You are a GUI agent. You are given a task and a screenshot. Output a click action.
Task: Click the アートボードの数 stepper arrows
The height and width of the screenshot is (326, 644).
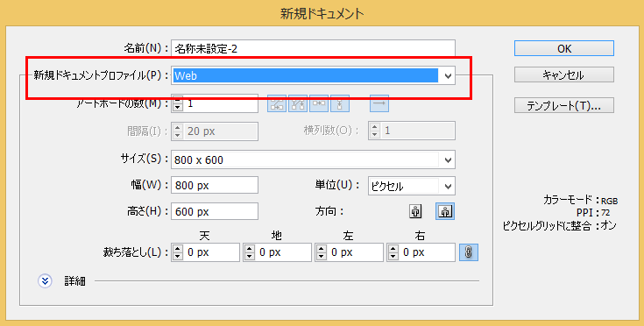point(177,103)
